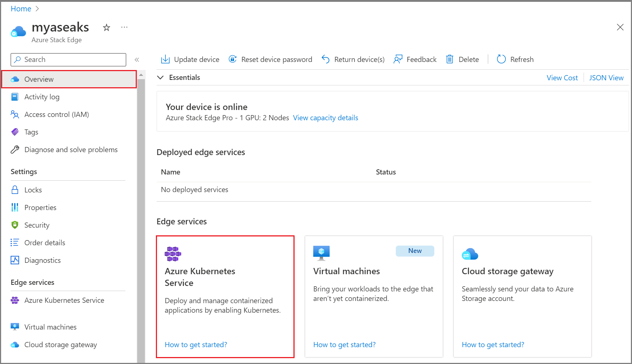
Task: Collapse the Essentials section chevron
Action: [x=160, y=77]
